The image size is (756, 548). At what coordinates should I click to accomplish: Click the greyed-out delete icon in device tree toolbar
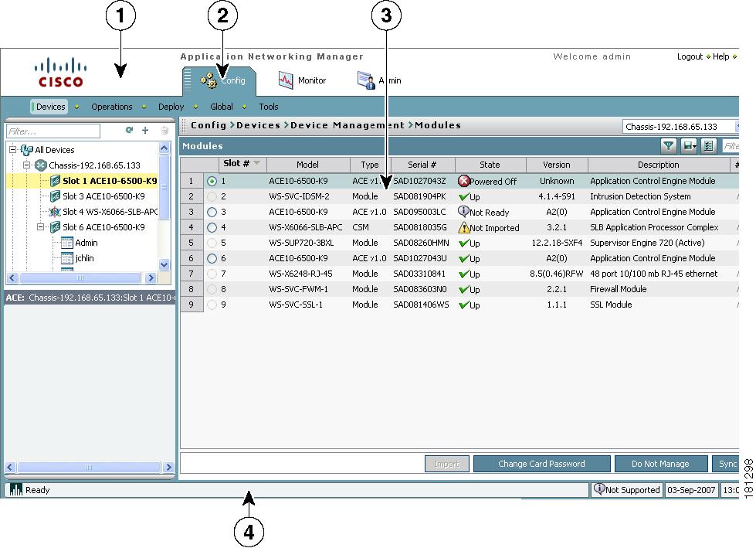tap(164, 131)
